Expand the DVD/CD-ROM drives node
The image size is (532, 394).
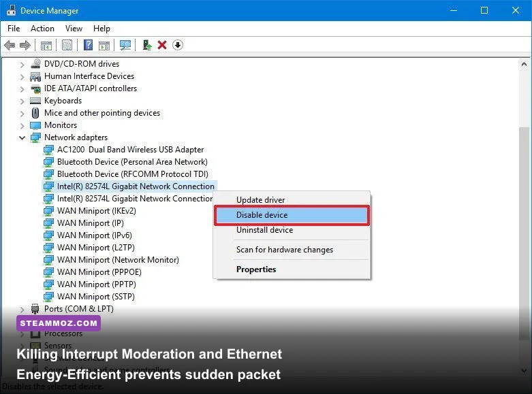pyautogui.click(x=22, y=65)
